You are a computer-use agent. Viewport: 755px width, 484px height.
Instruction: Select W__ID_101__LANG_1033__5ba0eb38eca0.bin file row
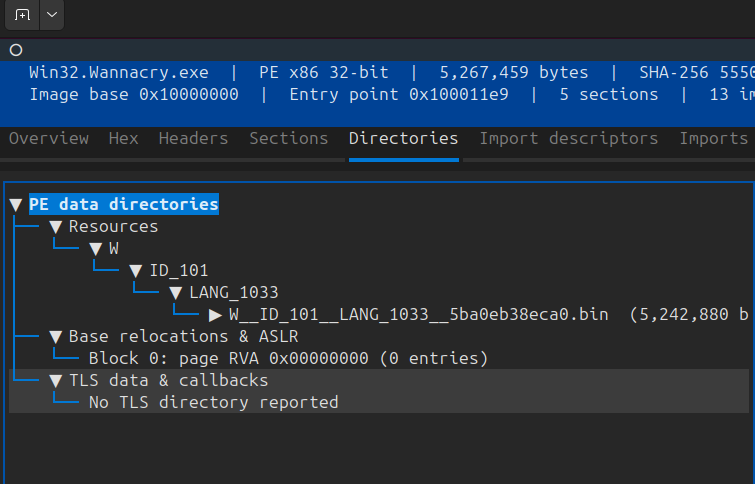tap(418, 314)
